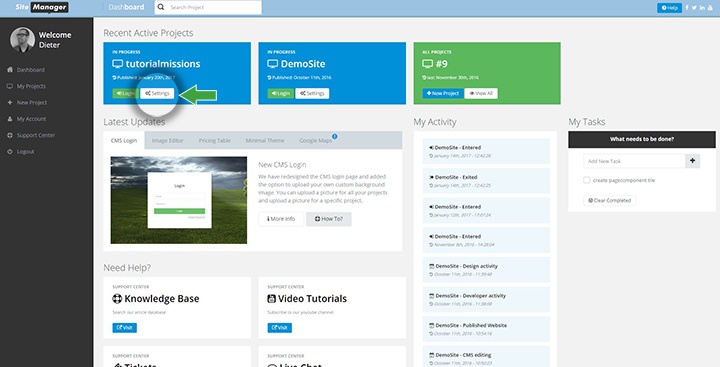Image resolution: width=720 pixels, height=367 pixels.
Task: Click the Help button in header
Action: [669, 8]
